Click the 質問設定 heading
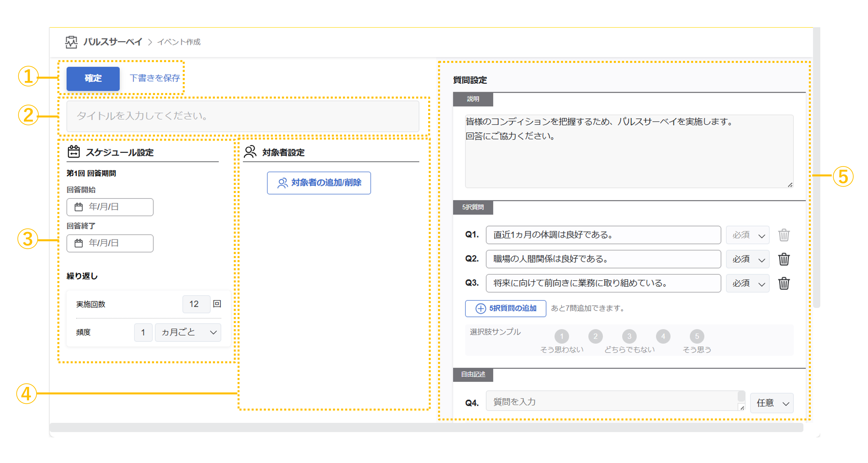 (470, 80)
